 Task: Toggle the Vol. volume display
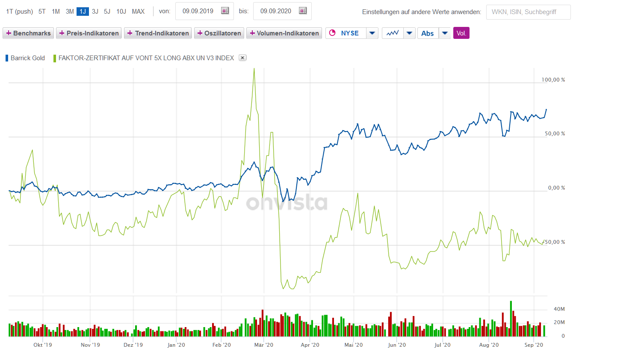click(x=461, y=33)
